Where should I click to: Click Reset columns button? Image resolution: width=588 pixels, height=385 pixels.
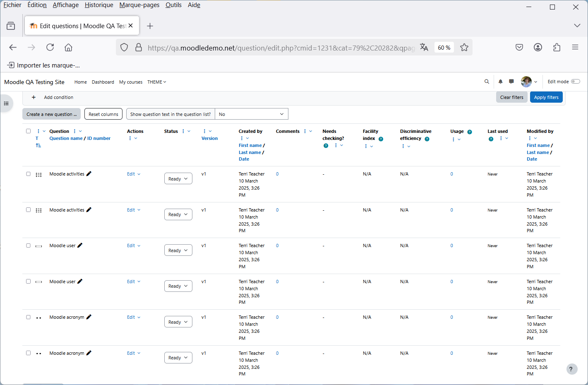[103, 114]
